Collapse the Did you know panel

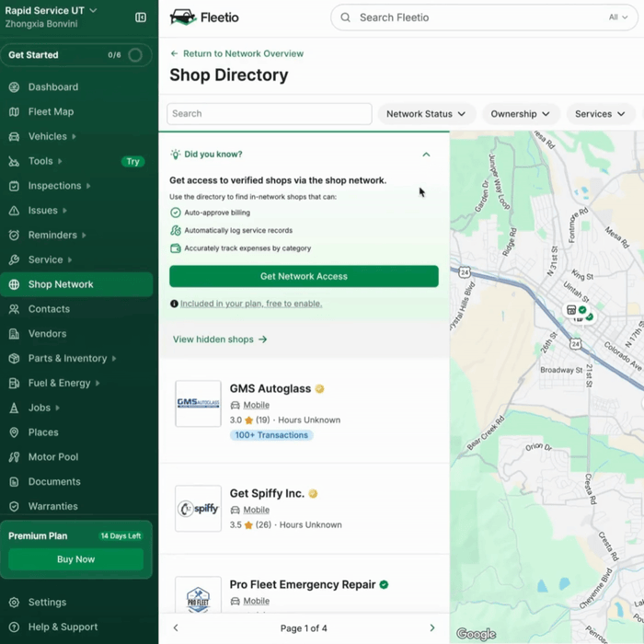pyautogui.click(x=426, y=155)
